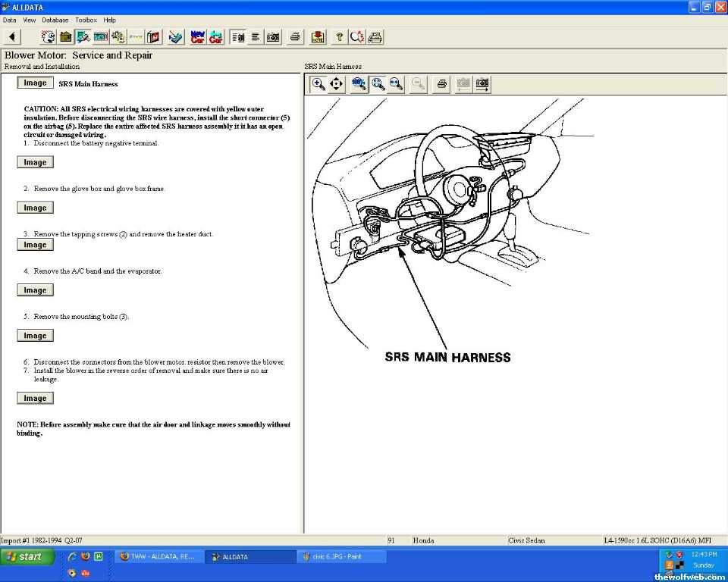Open the Toolbox menu
This screenshot has width=728, height=582.
(86, 20)
